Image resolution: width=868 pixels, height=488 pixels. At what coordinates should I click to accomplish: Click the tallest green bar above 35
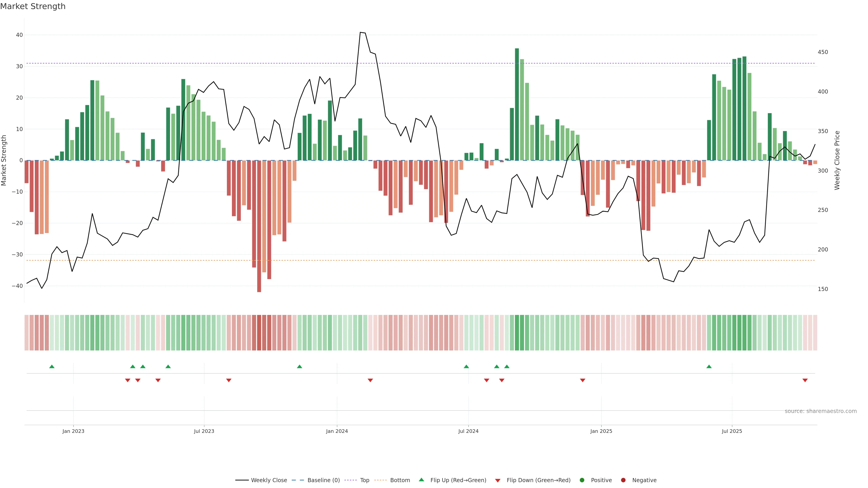[517, 104]
